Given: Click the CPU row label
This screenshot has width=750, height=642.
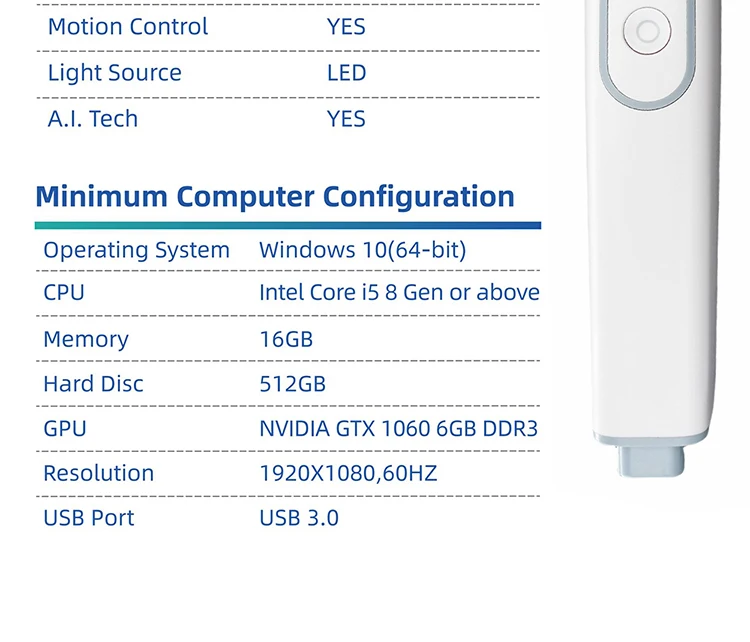Looking at the screenshot, I should tap(64, 293).
